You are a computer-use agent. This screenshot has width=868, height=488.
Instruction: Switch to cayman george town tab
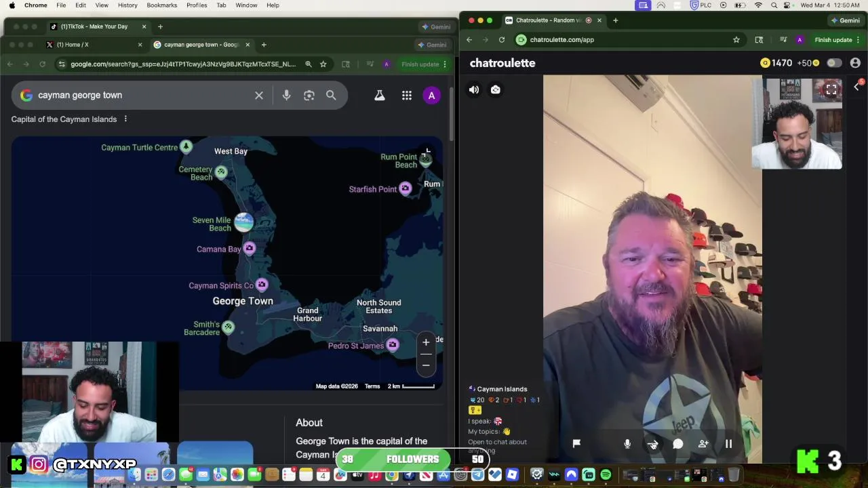click(202, 45)
